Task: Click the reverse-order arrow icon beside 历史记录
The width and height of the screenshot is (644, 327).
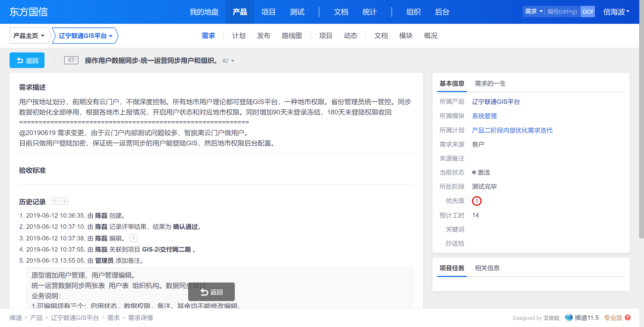Action: (55, 201)
